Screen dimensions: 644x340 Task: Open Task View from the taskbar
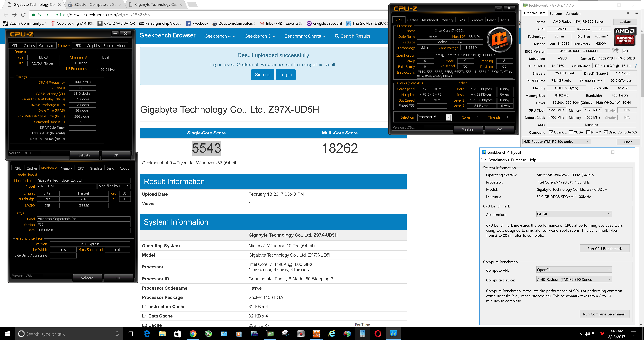click(131, 334)
